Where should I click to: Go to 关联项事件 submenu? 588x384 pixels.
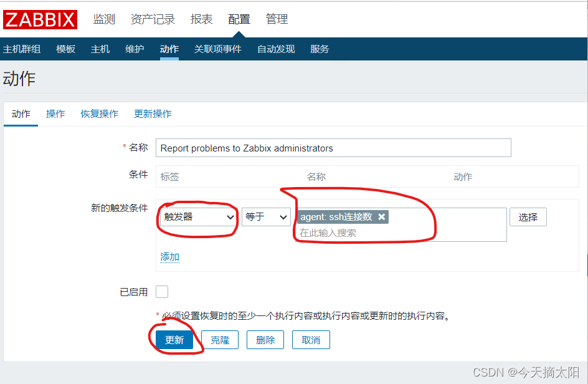pyautogui.click(x=217, y=49)
